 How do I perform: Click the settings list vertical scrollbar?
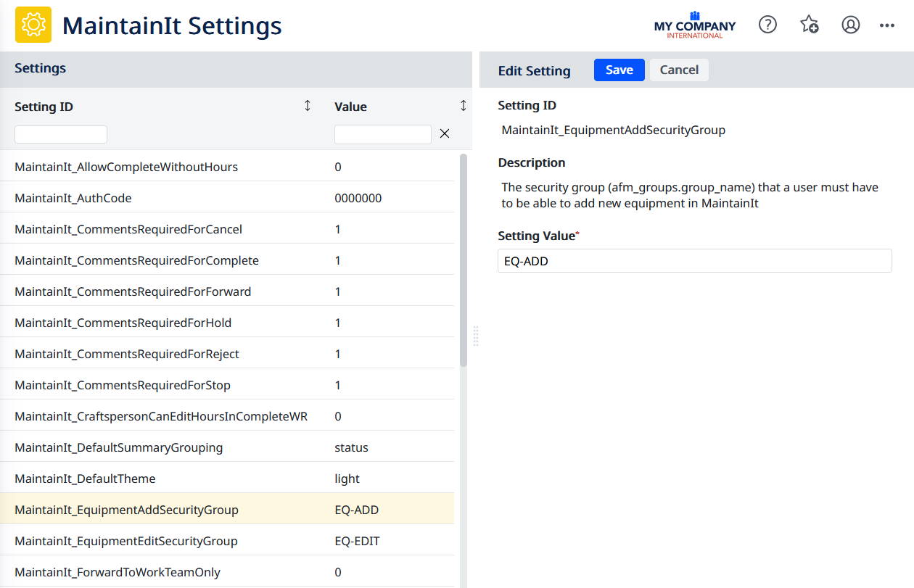(464, 261)
